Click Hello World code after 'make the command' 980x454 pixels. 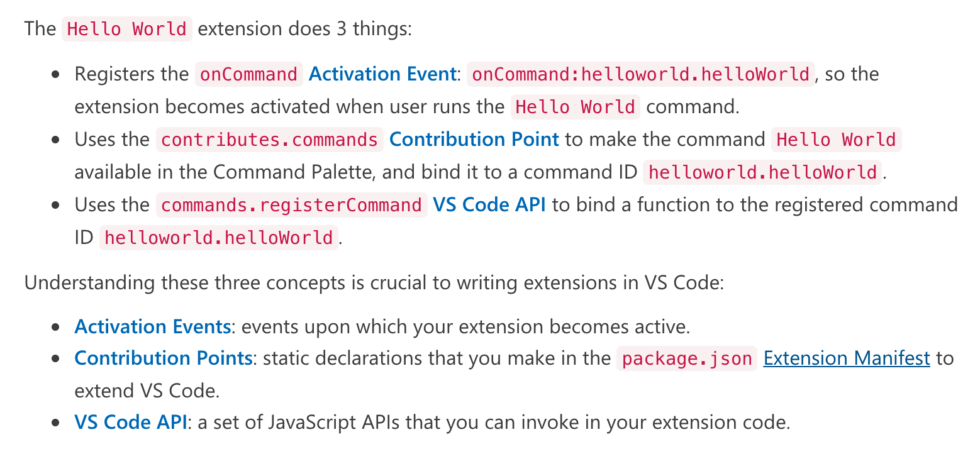pyautogui.click(x=836, y=139)
